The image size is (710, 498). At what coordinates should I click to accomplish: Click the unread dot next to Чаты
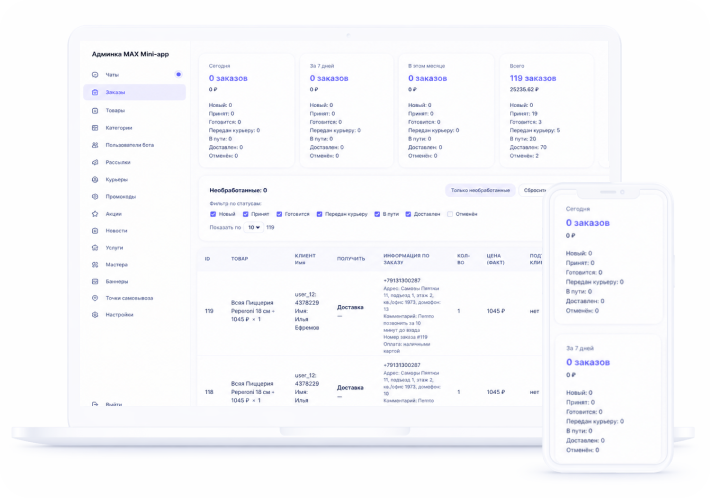pos(178,74)
